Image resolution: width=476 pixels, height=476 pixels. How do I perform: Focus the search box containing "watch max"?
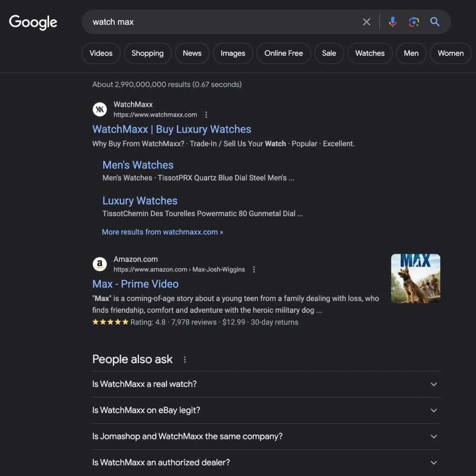[225, 22]
